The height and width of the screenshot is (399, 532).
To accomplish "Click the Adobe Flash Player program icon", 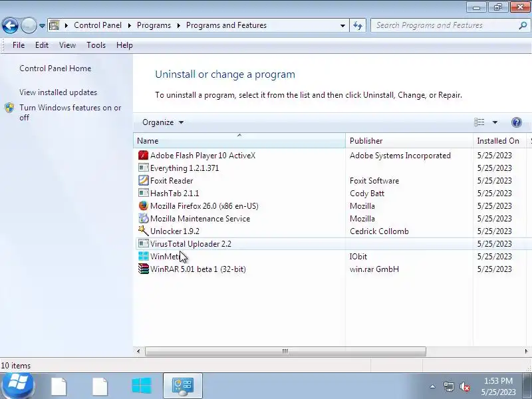I will (144, 156).
